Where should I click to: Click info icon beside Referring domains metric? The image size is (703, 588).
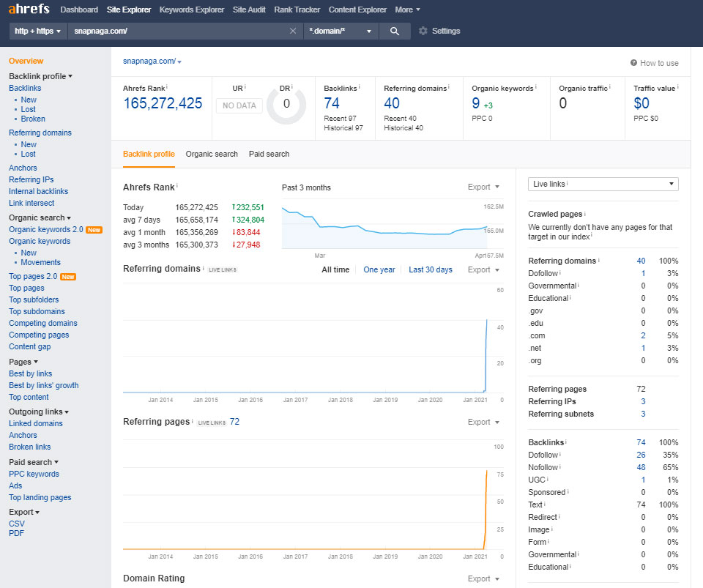click(448, 87)
